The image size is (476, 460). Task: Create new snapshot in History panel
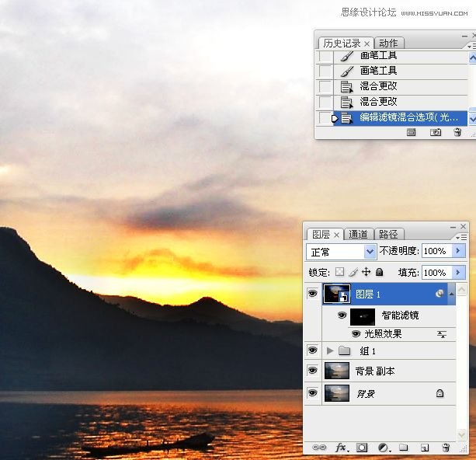[x=436, y=132]
